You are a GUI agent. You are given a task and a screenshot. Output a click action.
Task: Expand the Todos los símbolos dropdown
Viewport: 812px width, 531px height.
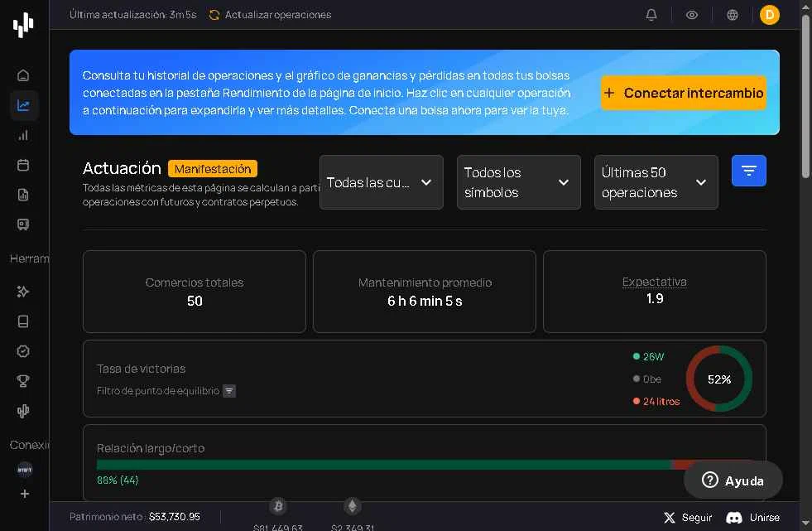[x=519, y=182]
